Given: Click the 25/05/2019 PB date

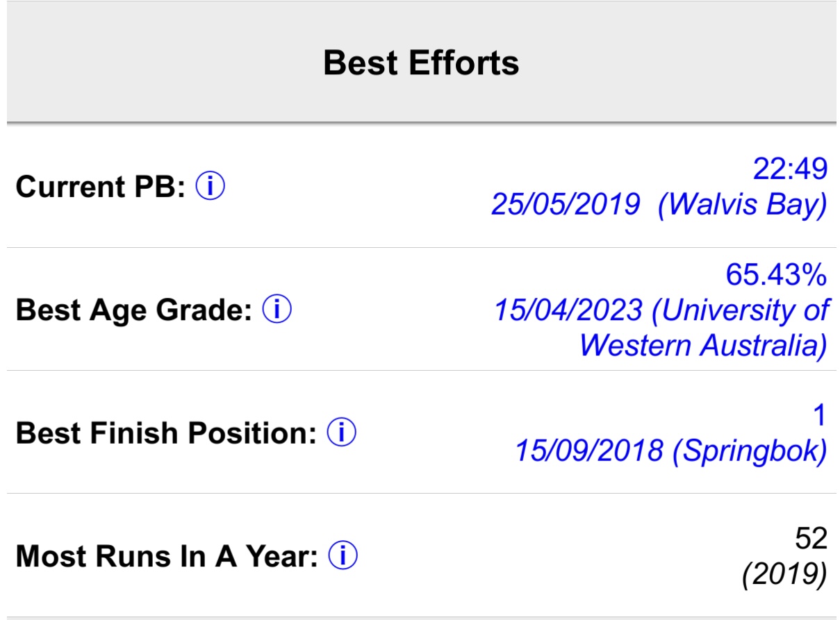Looking at the screenshot, I should 566,205.
